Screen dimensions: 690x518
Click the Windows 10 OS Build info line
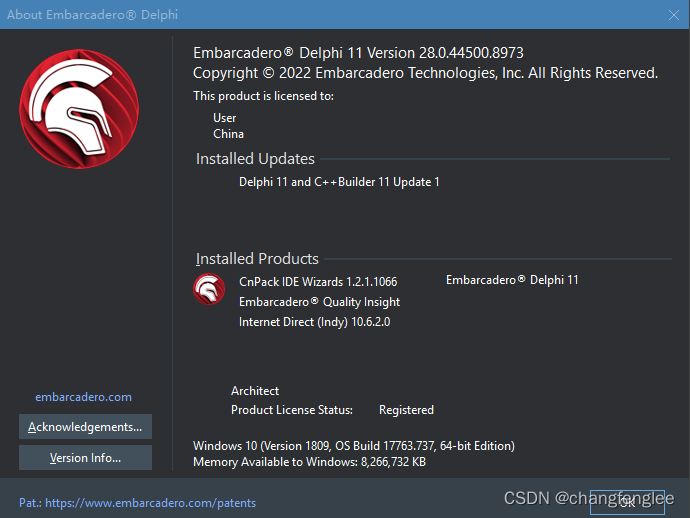pos(354,446)
